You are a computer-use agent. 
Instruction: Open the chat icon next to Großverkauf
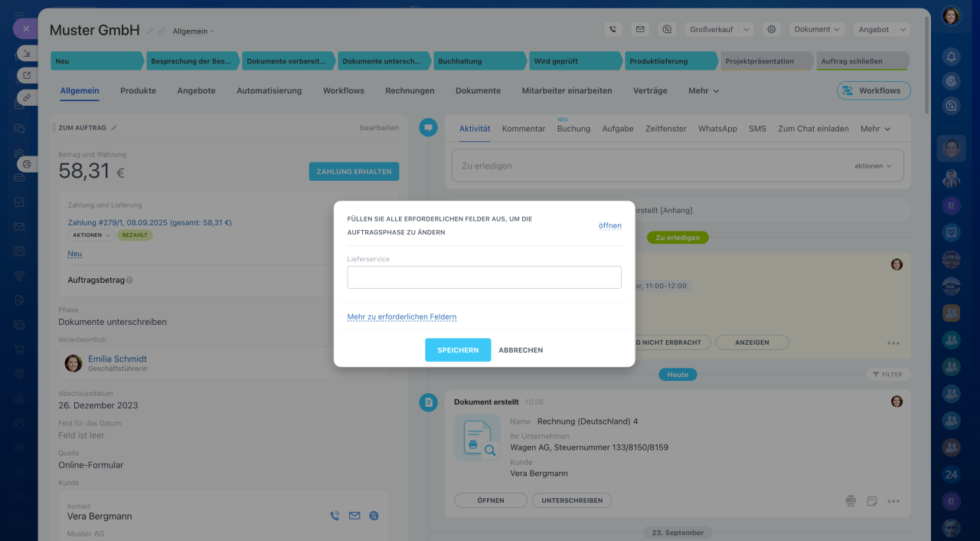[x=667, y=29]
